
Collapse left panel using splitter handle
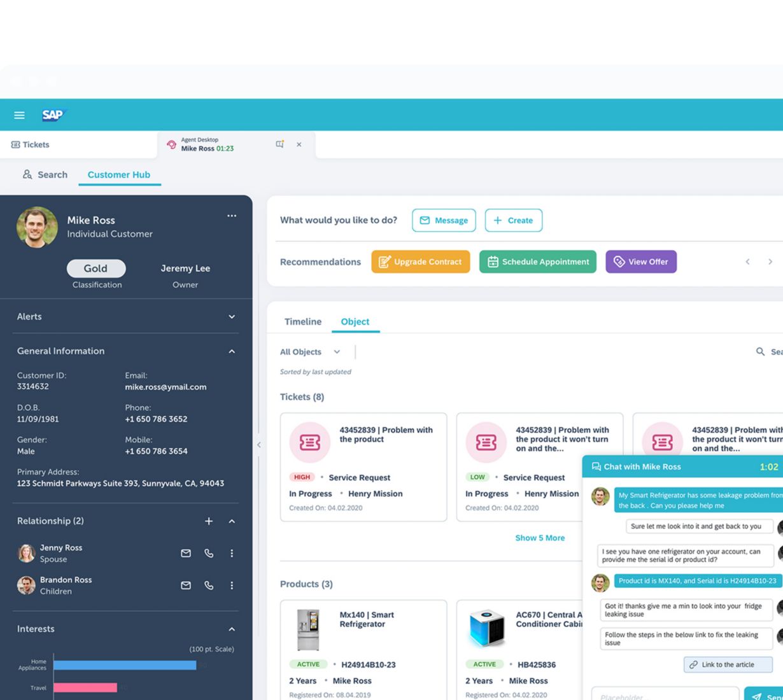coord(258,445)
